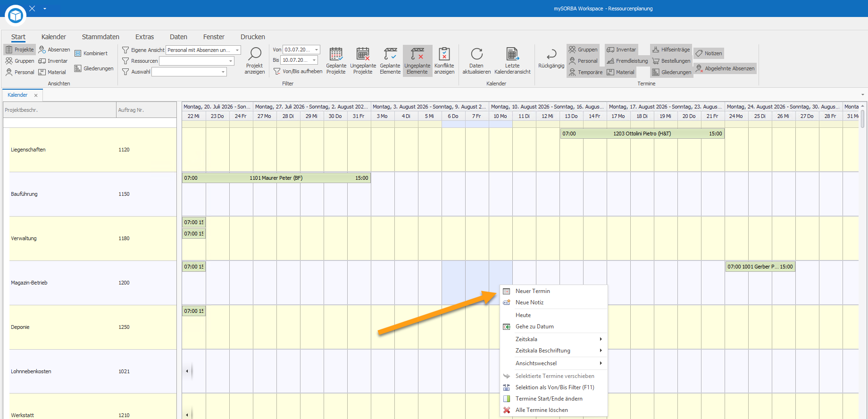Open the Von date picker dropdown
This screenshot has width=868, height=419.
pos(317,50)
